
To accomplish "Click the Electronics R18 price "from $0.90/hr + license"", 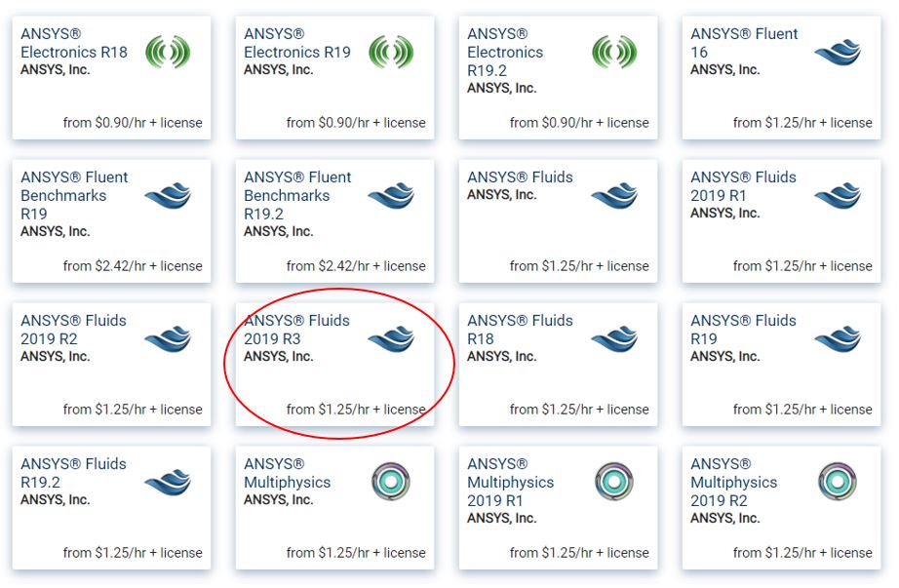I will 133,123.
